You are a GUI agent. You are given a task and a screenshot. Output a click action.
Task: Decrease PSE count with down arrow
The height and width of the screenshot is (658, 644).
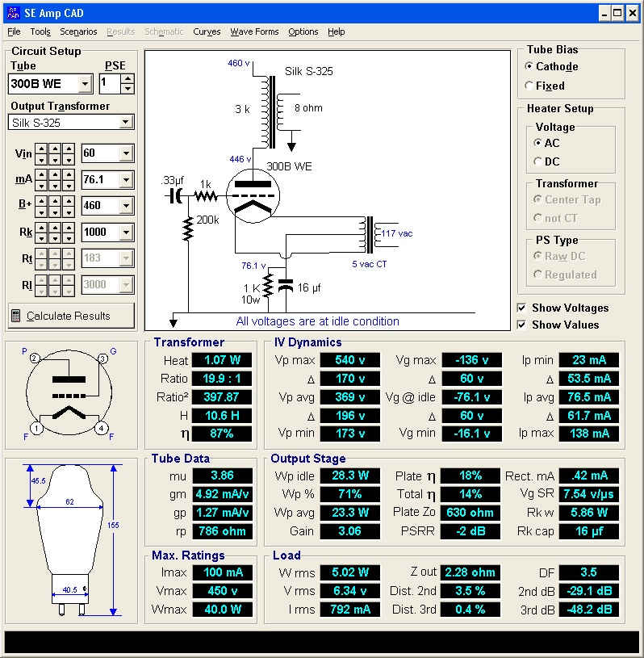pyautogui.click(x=128, y=88)
